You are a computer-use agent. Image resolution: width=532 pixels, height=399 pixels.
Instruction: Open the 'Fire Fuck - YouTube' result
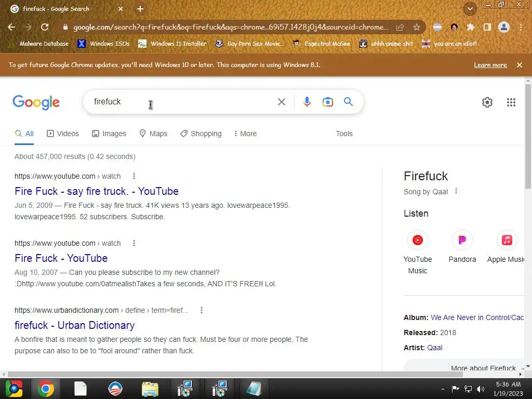point(61,258)
